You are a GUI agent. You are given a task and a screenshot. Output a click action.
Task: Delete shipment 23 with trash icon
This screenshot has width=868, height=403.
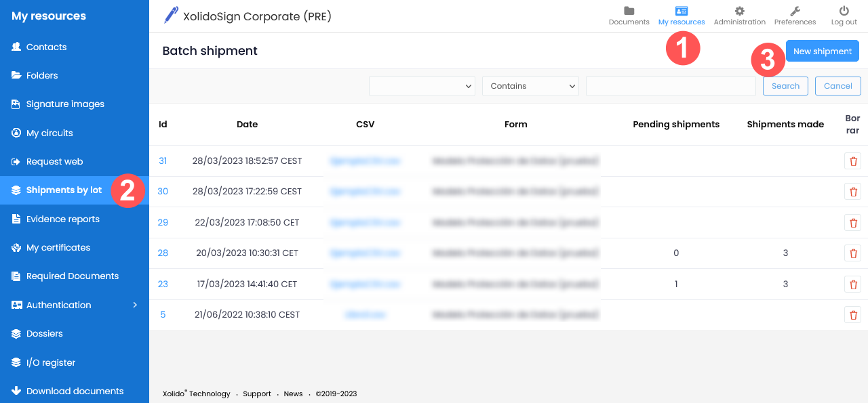pyautogui.click(x=853, y=284)
